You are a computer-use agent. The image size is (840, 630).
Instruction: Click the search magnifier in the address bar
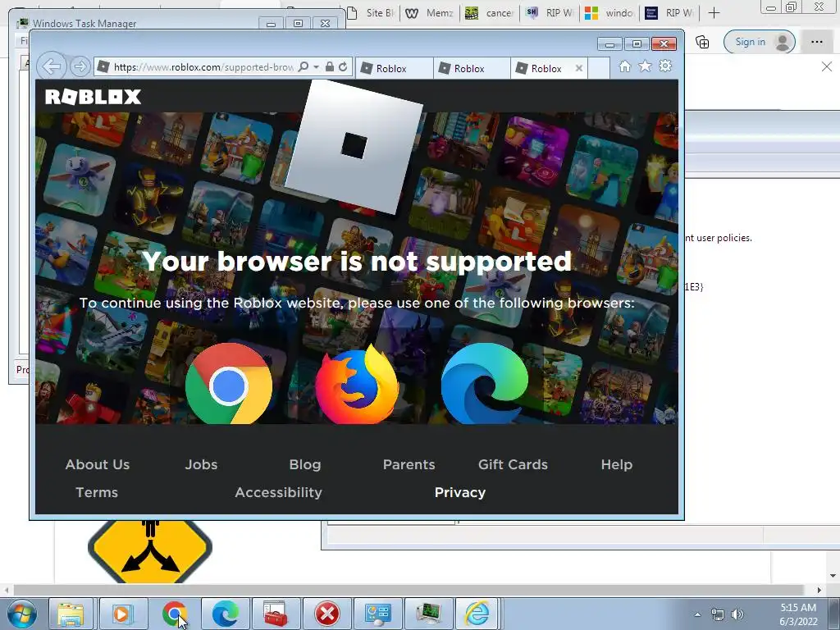304,66
